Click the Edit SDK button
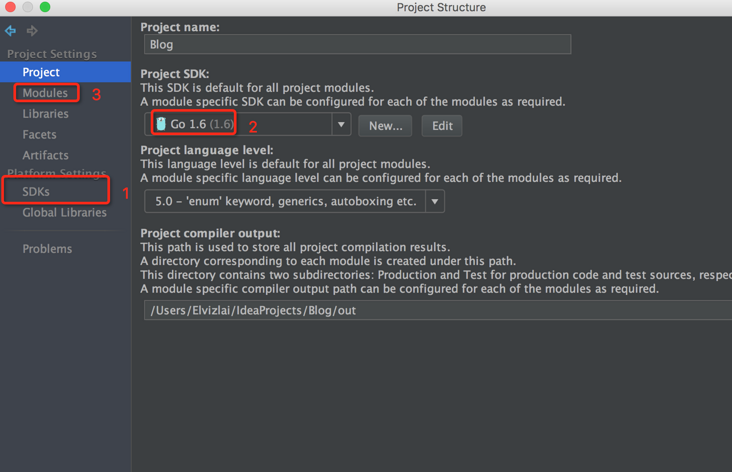Image resolution: width=732 pixels, height=472 pixels. (442, 126)
